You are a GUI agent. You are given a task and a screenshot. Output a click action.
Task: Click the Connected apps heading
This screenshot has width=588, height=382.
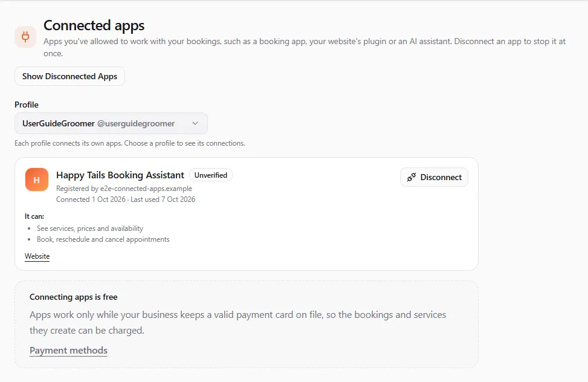[x=94, y=25]
